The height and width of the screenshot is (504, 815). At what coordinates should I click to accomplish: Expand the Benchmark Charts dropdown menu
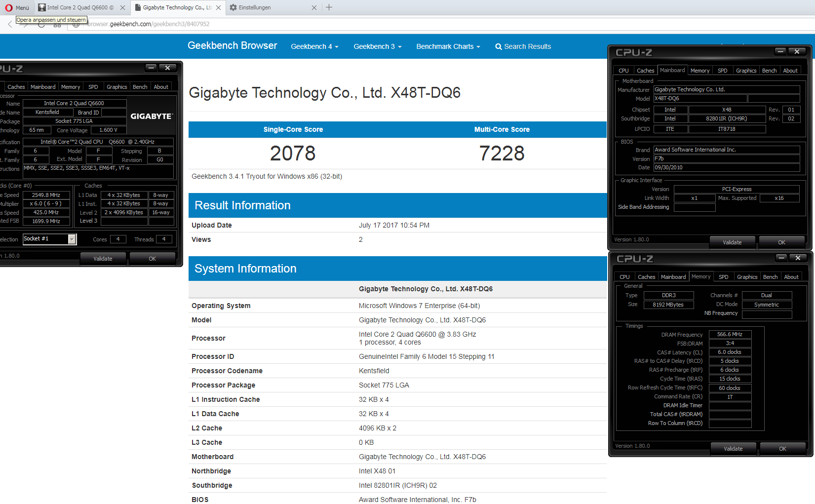click(x=448, y=46)
